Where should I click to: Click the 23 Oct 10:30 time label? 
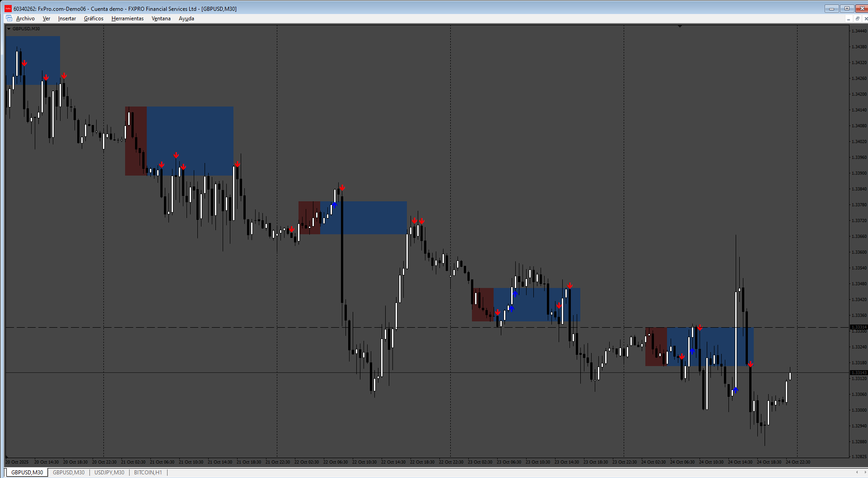click(x=538, y=462)
